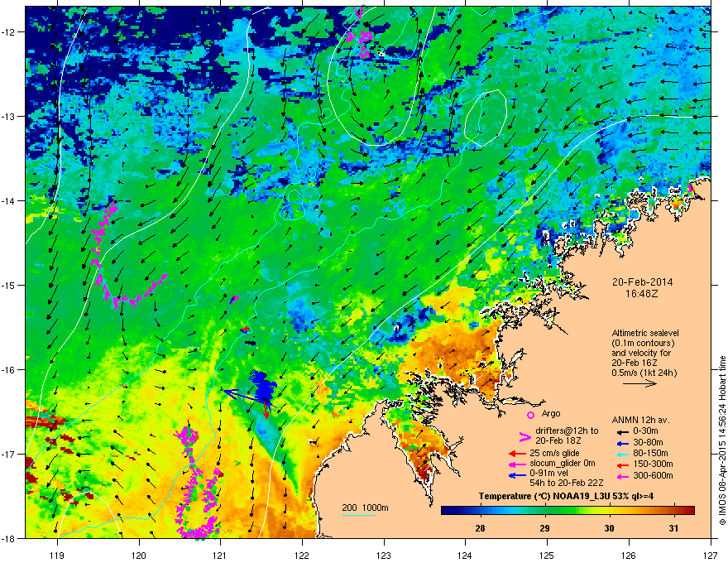Click the longitude axis label 125
728x563 pixels.
tap(547, 555)
